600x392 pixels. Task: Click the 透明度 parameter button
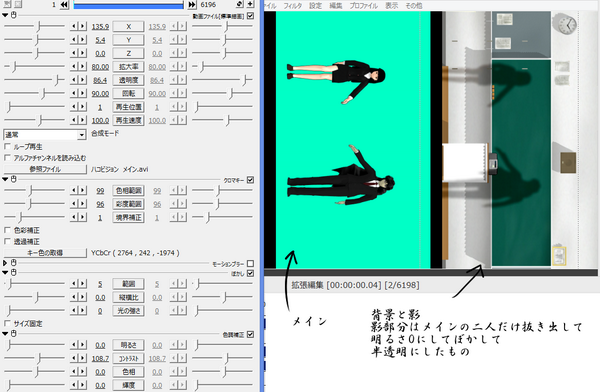129,80
